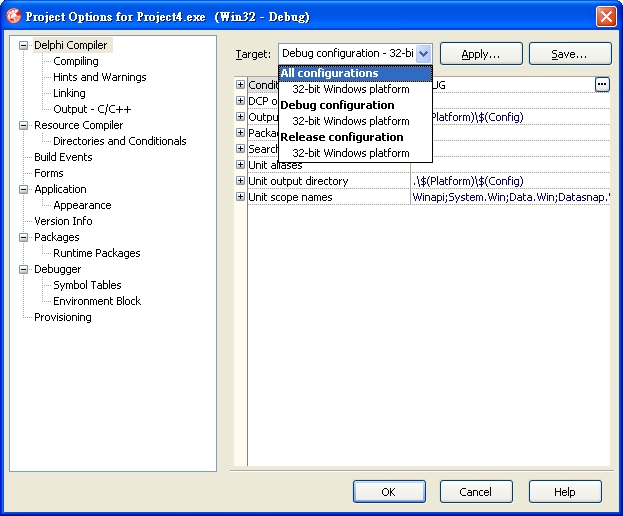This screenshot has width=623, height=516.
Task: Select Packages in the tree
Action: pos(57,237)
